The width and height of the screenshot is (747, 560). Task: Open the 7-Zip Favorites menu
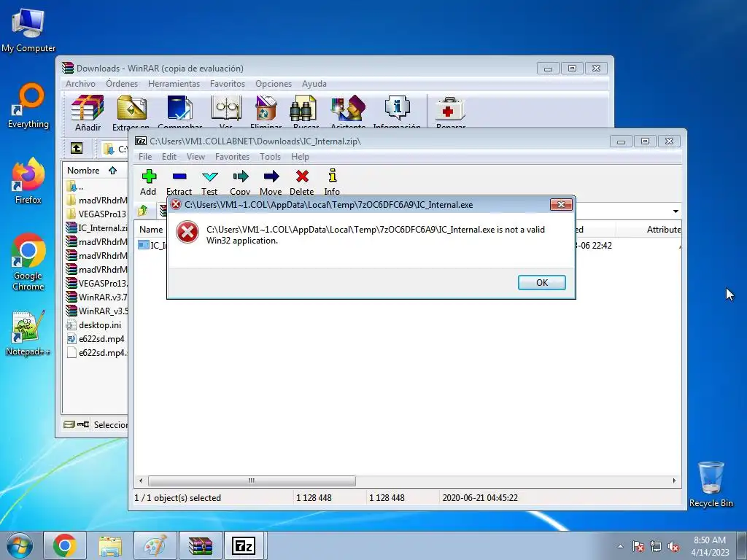[x=232, y=157]
